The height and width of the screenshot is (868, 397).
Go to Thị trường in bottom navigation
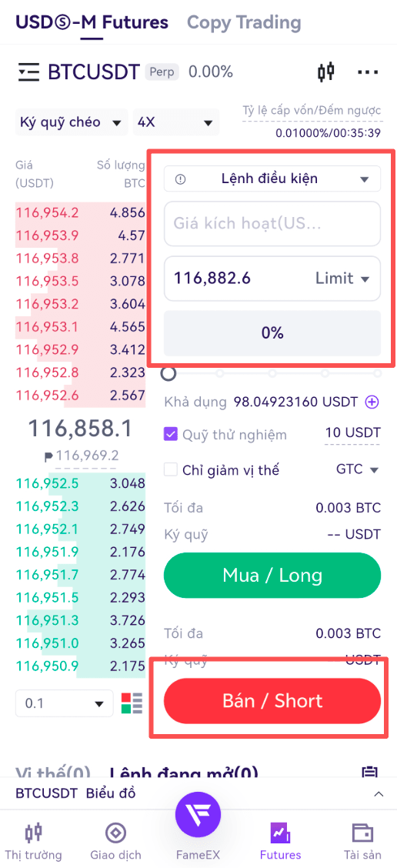(x=34, y=841)
